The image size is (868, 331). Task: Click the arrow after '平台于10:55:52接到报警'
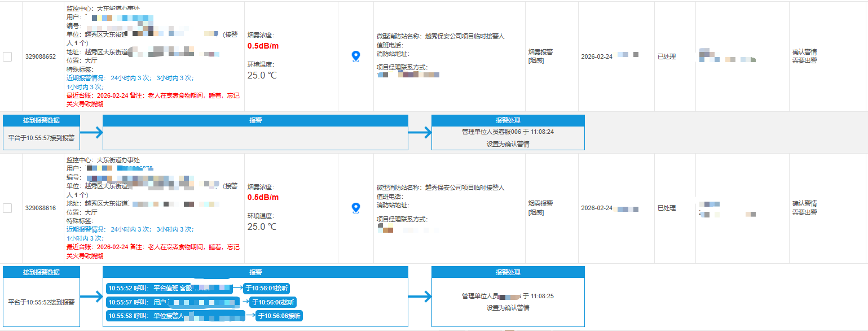pyautogui.click(x=91, y=297)
